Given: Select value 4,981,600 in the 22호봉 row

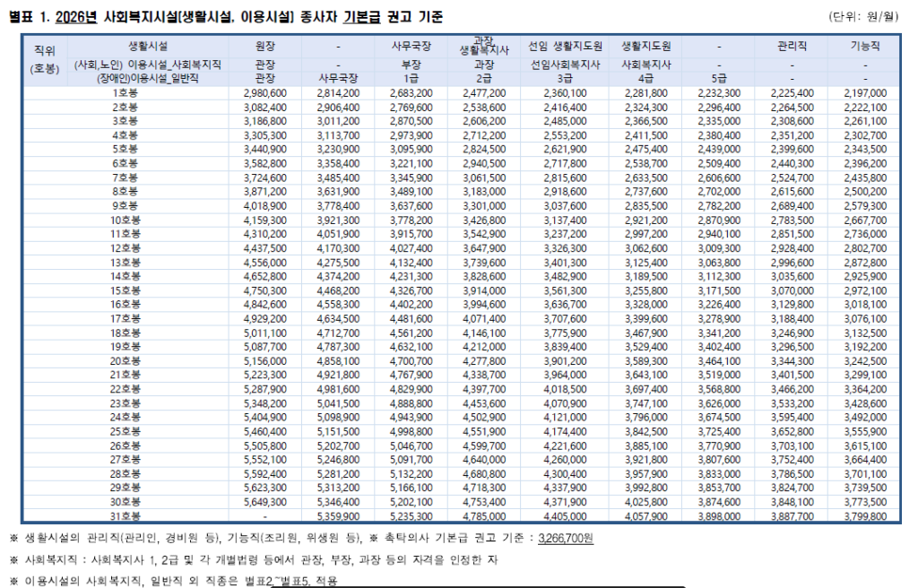Looking at the screenshot, I should click(338, 390).
